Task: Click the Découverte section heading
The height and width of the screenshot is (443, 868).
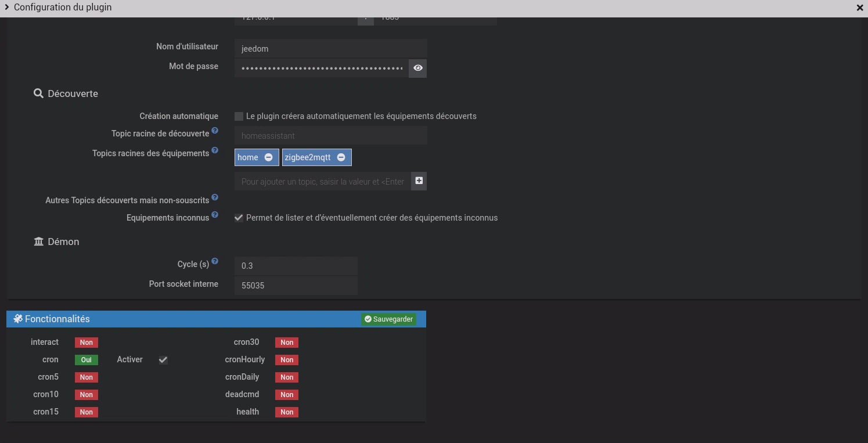Action: pyautogui.click(x=73, y=93)
